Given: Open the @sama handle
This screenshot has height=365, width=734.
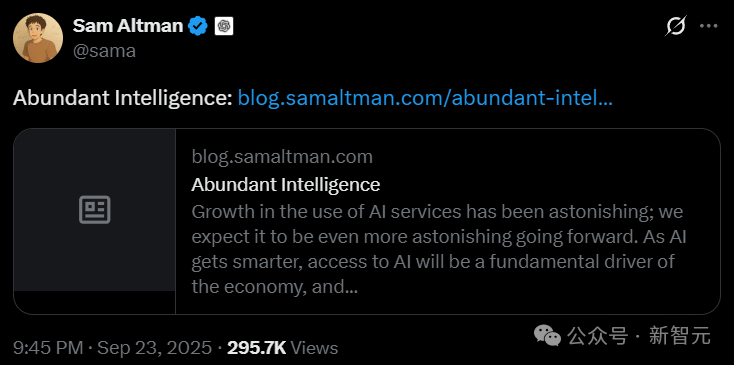Looking at the screenshot, I should (x=104, y=51).
